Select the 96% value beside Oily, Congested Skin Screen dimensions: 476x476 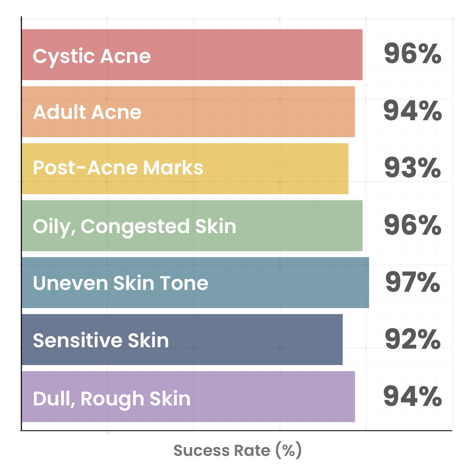point(413,225)
